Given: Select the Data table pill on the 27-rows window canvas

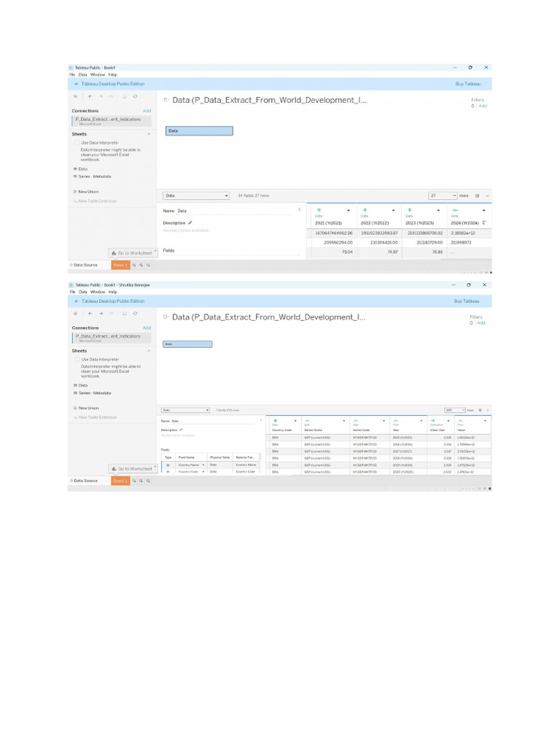Looking at the screenshot, I should (199, 131).
